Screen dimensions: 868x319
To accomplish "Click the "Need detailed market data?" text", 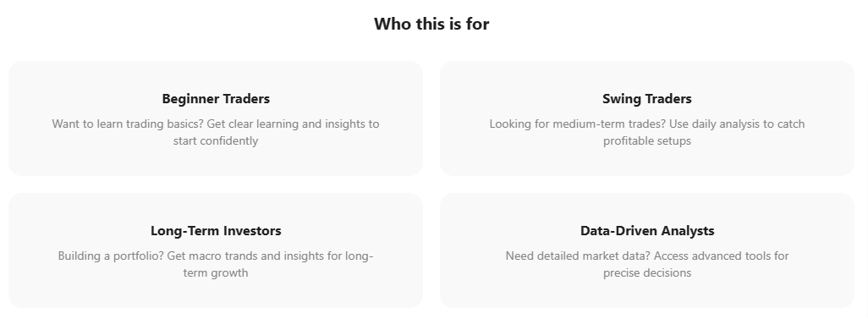I will tap(578, 256).
